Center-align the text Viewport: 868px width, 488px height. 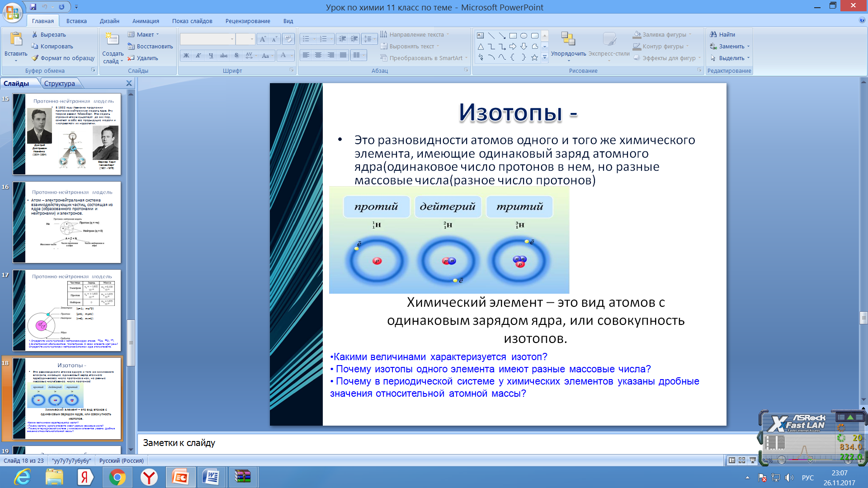tap(318, 55)
